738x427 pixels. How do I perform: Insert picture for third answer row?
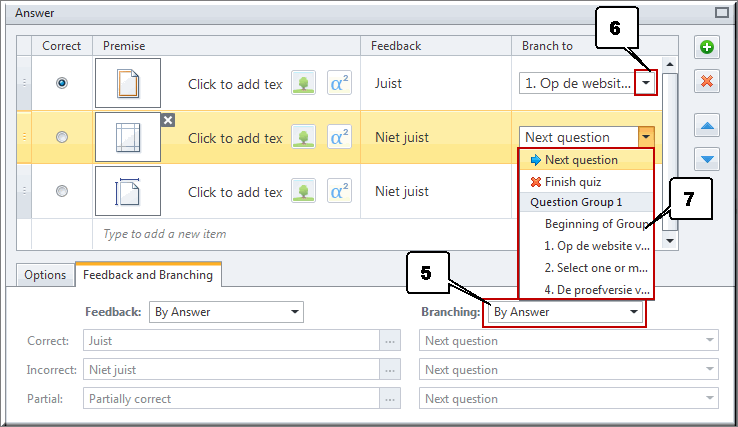(303, 192)
